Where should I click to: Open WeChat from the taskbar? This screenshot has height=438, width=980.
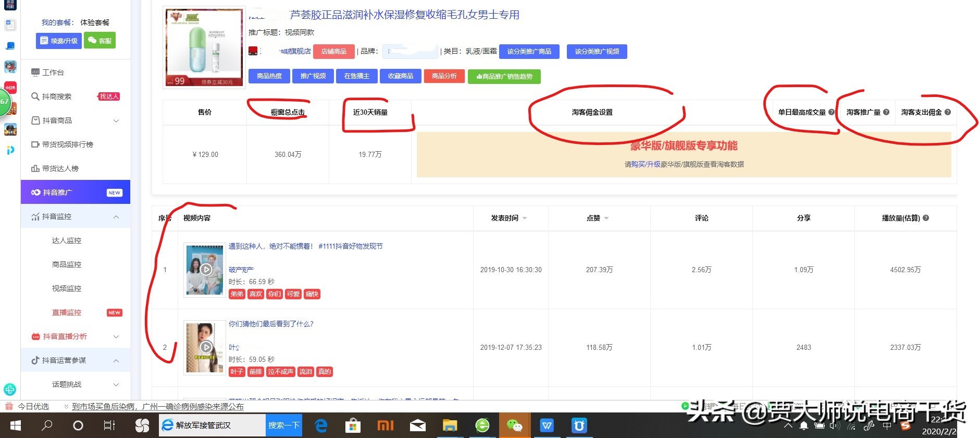[x=514, y=425]
